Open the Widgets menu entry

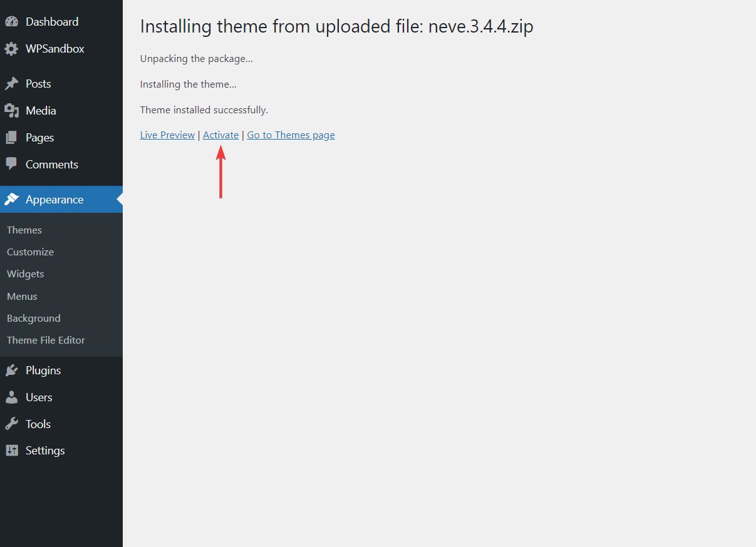(25, 273)
